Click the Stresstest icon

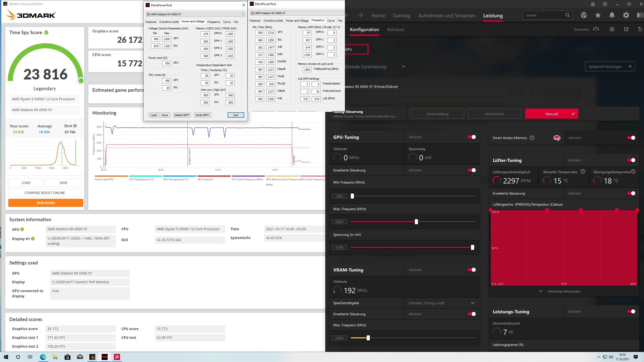point(596,29)
